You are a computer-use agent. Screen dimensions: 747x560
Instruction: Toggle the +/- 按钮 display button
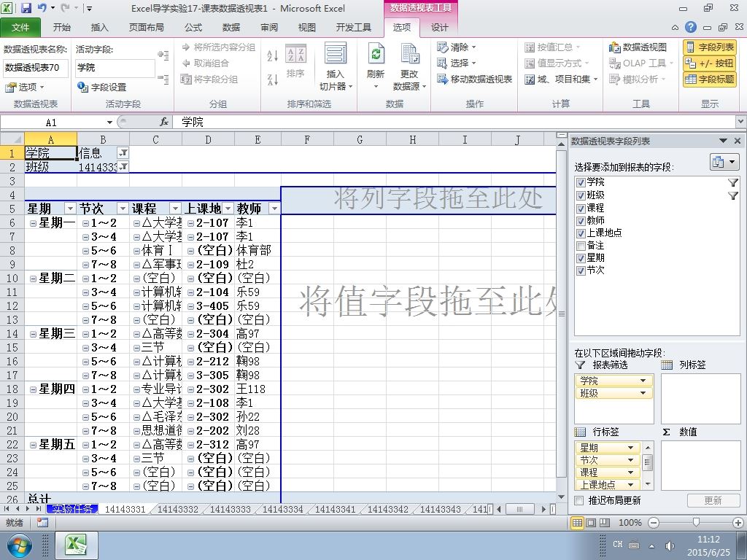coord(709,63)
